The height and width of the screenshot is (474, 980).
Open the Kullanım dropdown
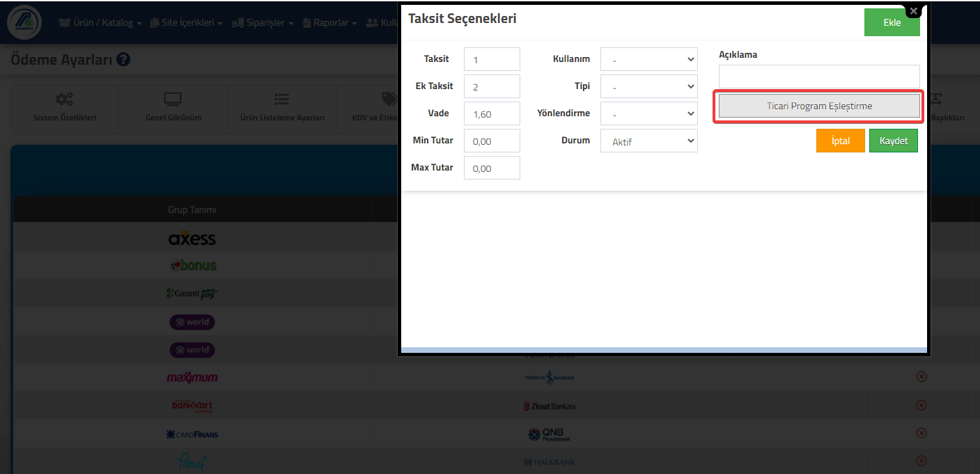(649, 59)
